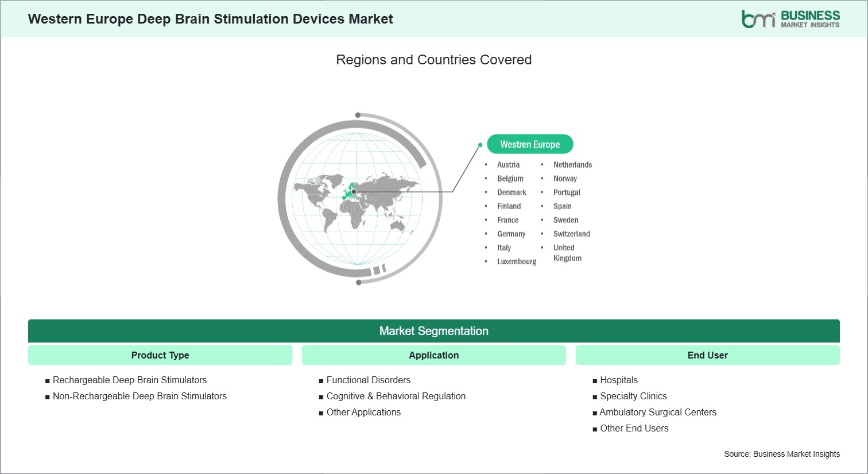This screenshot has width=868, height=474.
Task: Click Ambulatory Surgical Centers item
Action: (658, 412)
